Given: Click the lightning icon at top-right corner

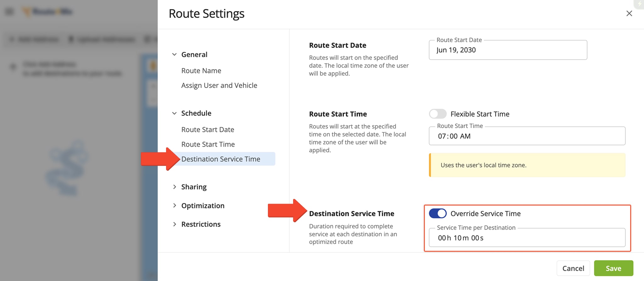Looking at the screenshot, I should pyautogui.click(x=640, y=4).
